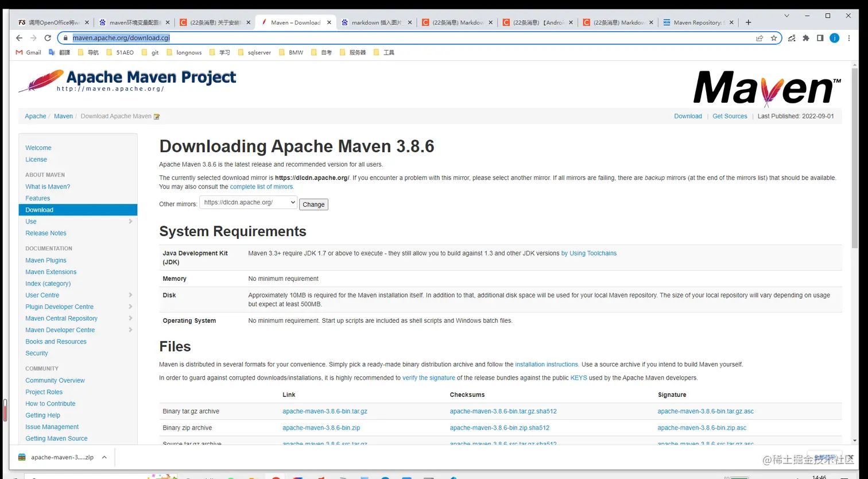Go back to the previous page
868x479 pixels.
(19, 38)
